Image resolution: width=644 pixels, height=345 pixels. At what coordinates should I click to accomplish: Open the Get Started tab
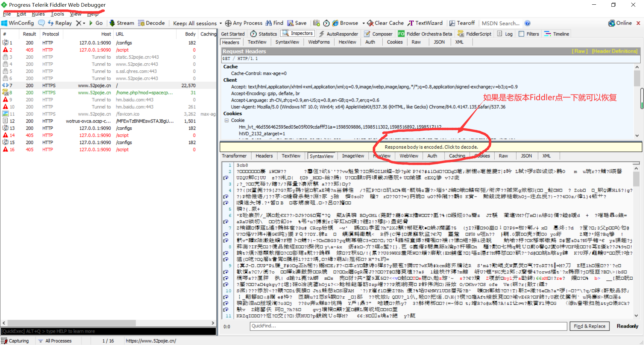point(233,34)
